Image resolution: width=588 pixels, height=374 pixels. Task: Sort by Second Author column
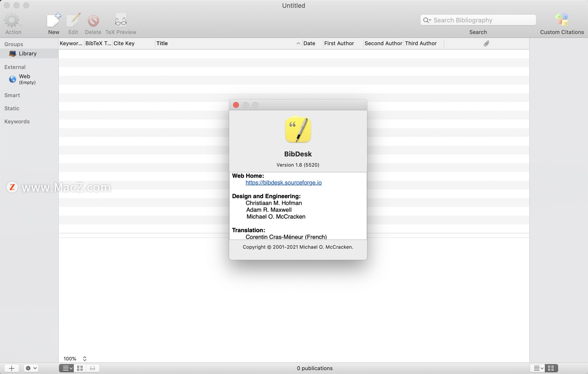click(x=383, y=43)
